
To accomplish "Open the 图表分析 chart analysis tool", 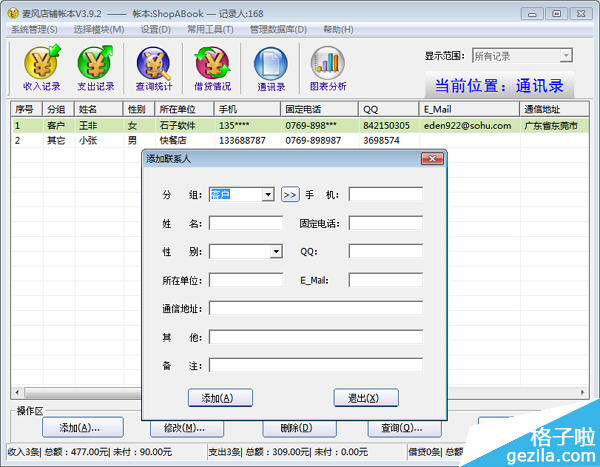I will click(328, 70).
